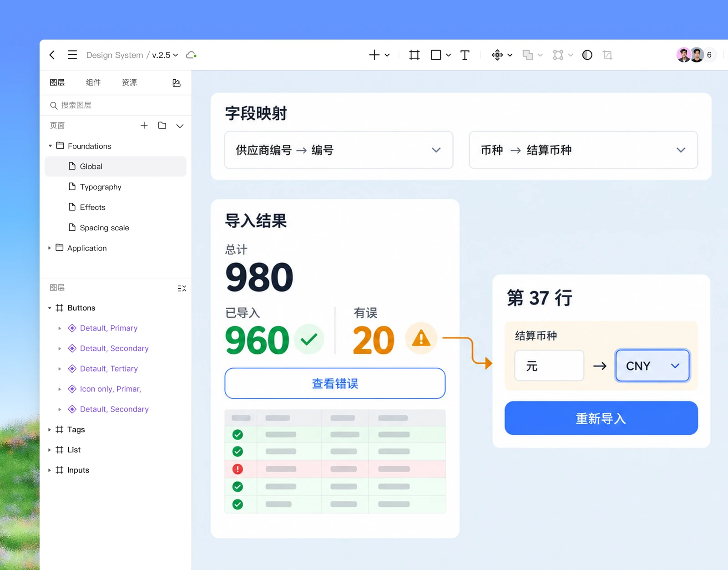Open the hamburger menu icon
The height and width of the screenshot is (570, 728).
(x=72, y=55)
